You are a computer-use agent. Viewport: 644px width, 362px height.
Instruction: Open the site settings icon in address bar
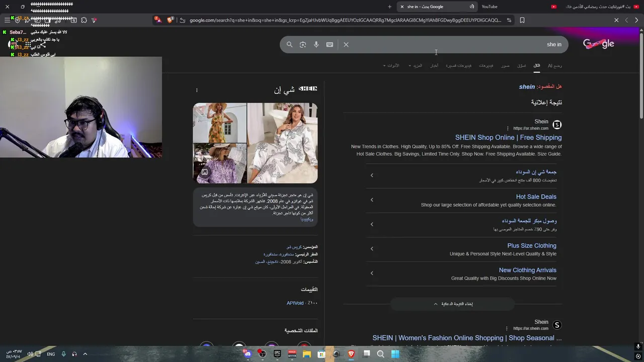tap(509, 20)
